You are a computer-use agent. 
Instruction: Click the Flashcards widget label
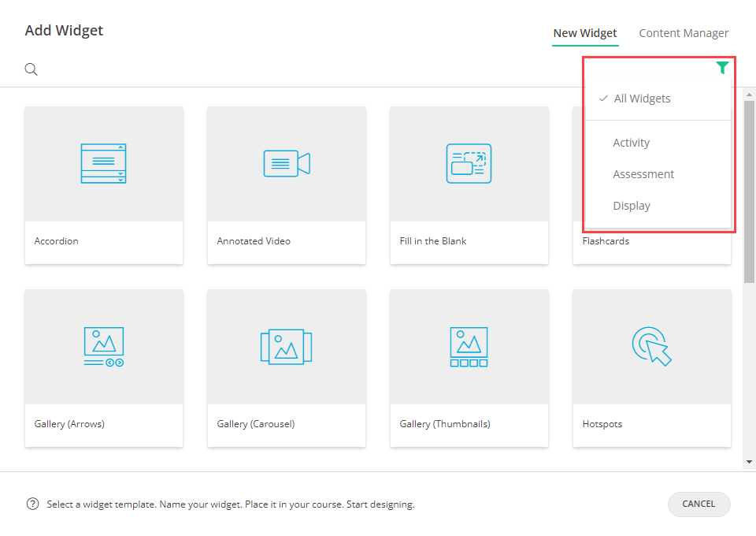pyautogui.click(x=606, y=241)
